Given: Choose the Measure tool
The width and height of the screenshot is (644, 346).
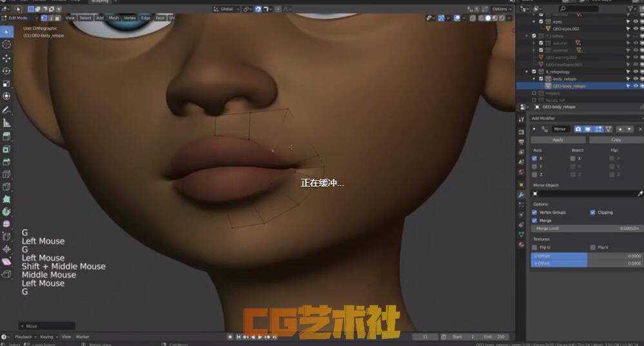Looking at the screenshot, I should 6,123.
